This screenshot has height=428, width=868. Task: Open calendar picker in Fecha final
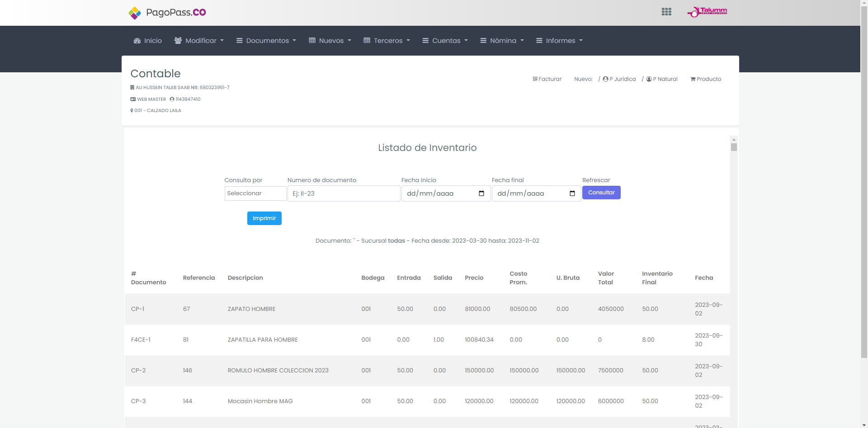coord(572,193)
